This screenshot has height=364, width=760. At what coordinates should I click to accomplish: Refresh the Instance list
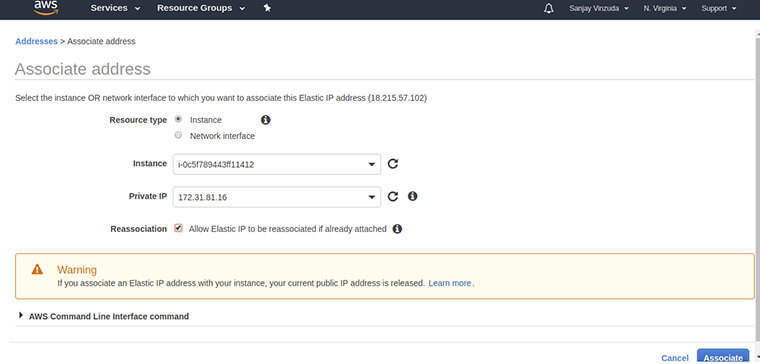(x=393, y=164)
